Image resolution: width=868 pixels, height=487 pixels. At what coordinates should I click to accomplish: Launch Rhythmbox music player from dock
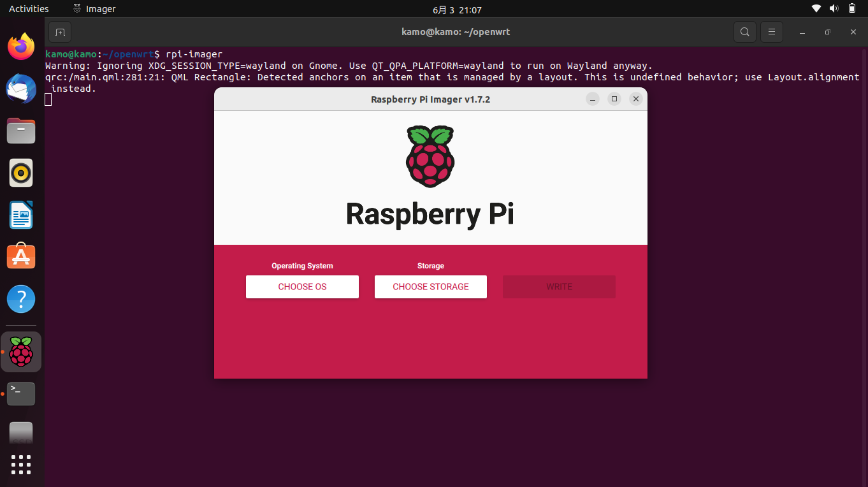[21, 173]
